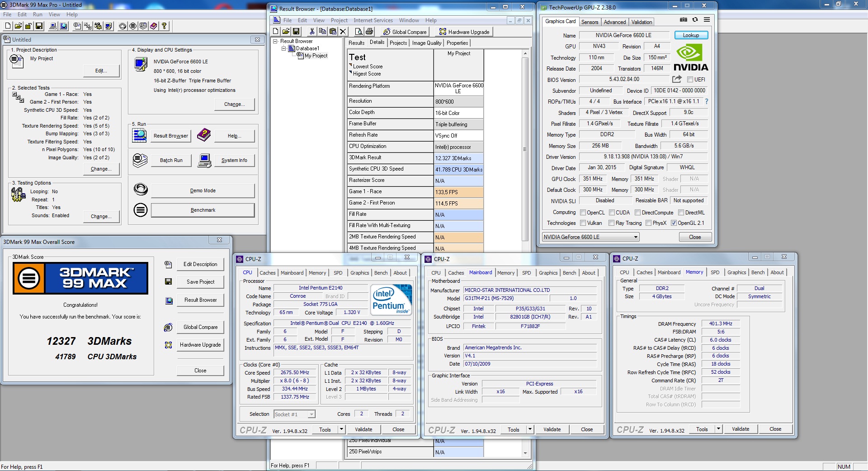Click scroll up arrow in Result Browser details
The image size is (868, 471).
[525, 53]
